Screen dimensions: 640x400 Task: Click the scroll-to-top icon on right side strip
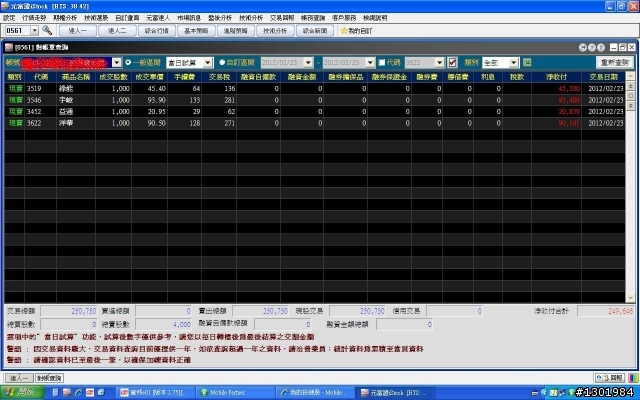click(x=631, y=86)
